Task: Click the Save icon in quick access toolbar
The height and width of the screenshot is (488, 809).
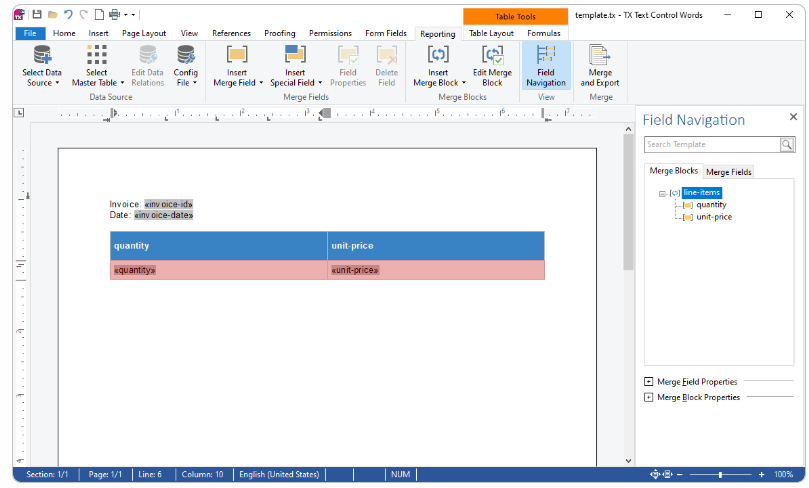Action: pyautogui.click(x=37, y=14)
